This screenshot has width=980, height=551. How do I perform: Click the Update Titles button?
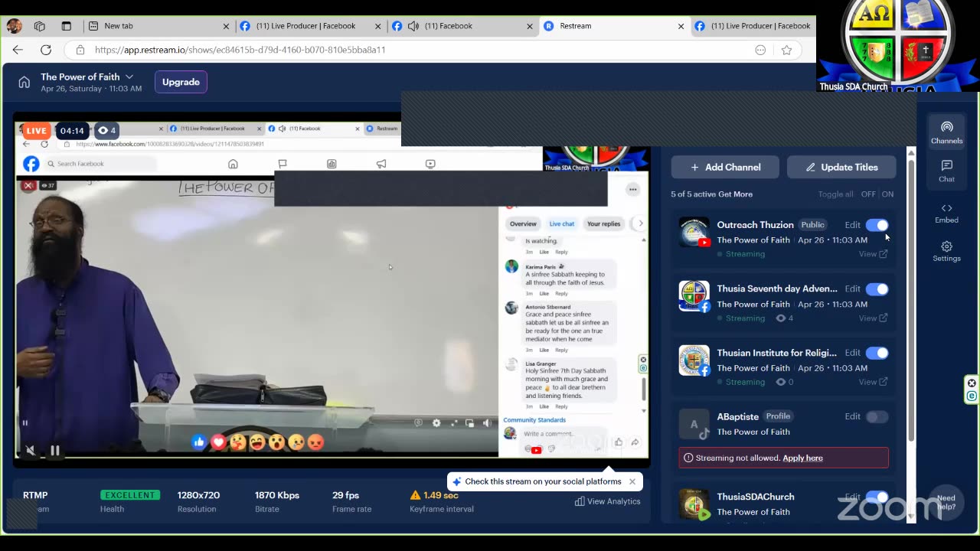[x=841, y=167]
